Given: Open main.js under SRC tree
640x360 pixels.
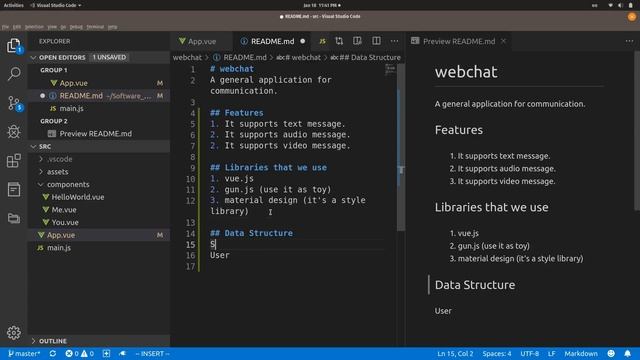Looking at the screenshot, I should click(59, 247).
